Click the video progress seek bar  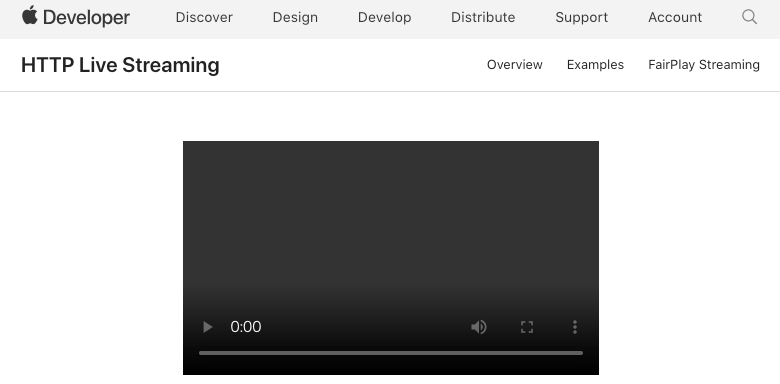(x=391, y=353)
